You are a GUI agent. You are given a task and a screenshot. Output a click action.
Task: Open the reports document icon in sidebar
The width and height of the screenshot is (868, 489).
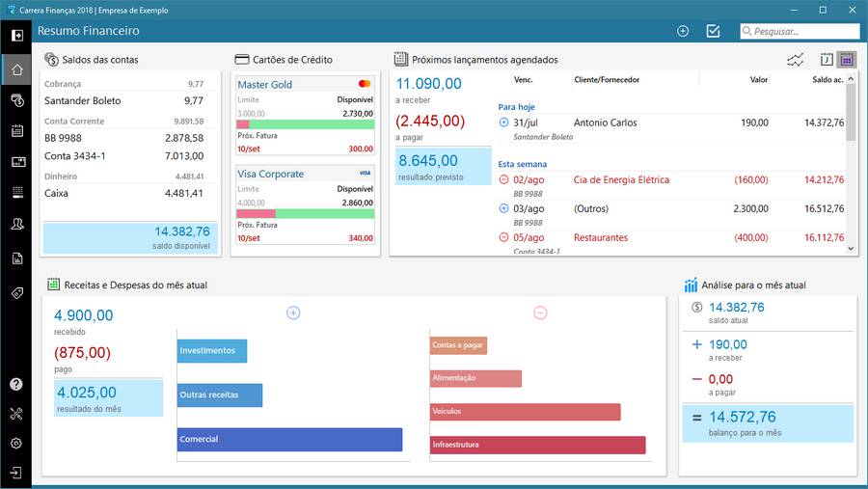point(17,258)
